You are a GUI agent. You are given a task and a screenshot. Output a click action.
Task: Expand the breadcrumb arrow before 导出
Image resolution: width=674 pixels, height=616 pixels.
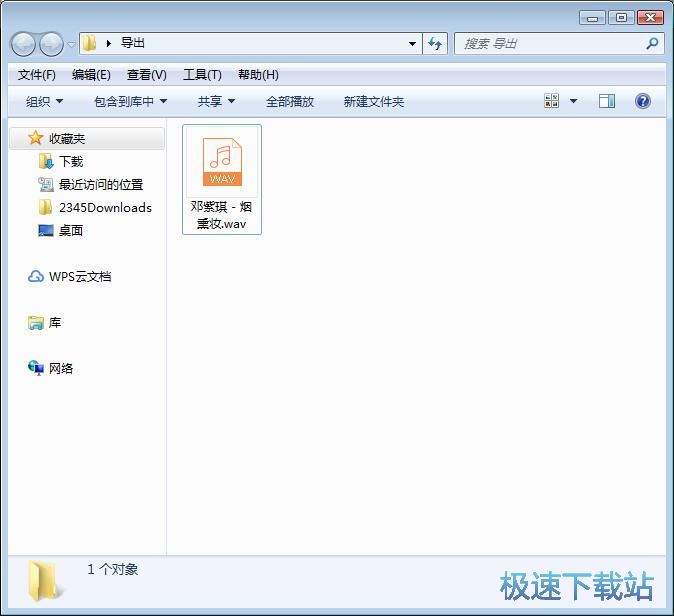[x=109, y=43]
